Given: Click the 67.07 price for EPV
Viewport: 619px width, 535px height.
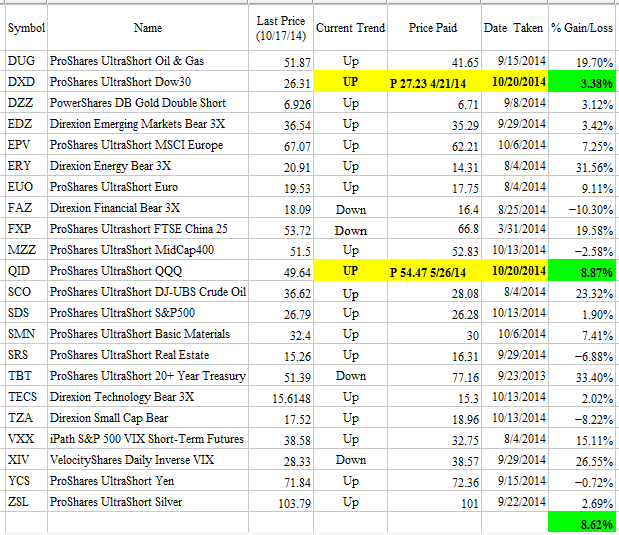Looking at the screenshot, I should click(281, 145).
